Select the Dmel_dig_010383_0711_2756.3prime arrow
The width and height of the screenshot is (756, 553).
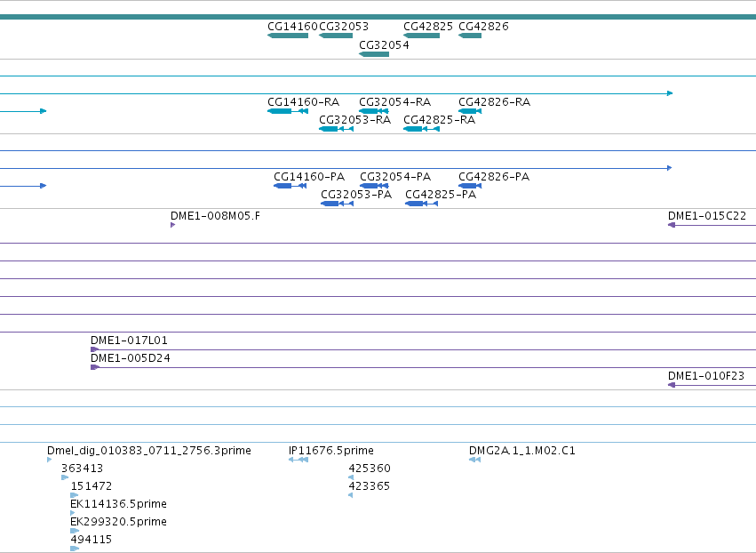point(49,460)
